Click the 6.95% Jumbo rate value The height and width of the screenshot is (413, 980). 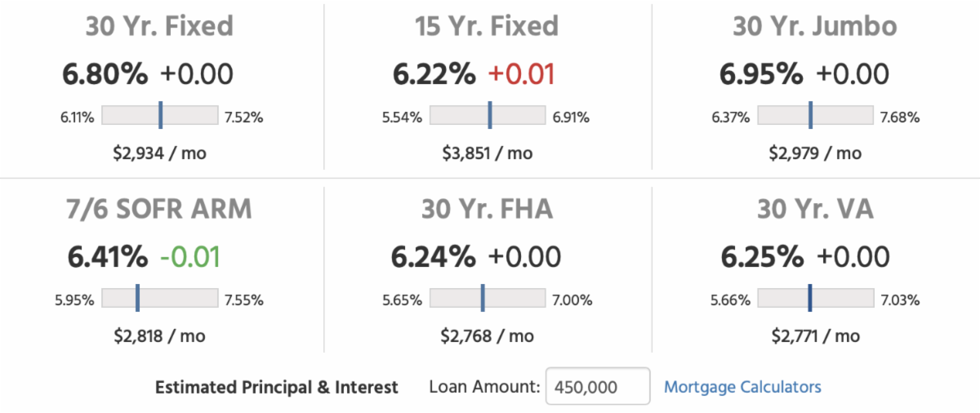tap(761, 74)
